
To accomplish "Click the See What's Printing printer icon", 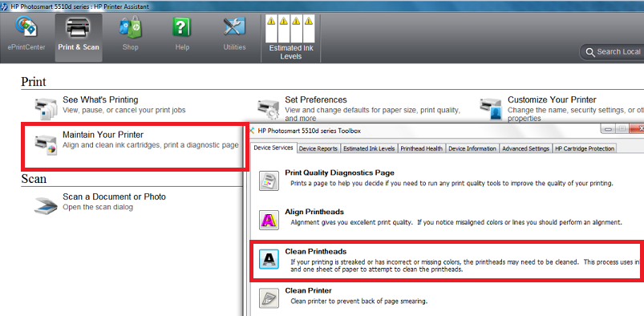I will (x=46, y=108).
